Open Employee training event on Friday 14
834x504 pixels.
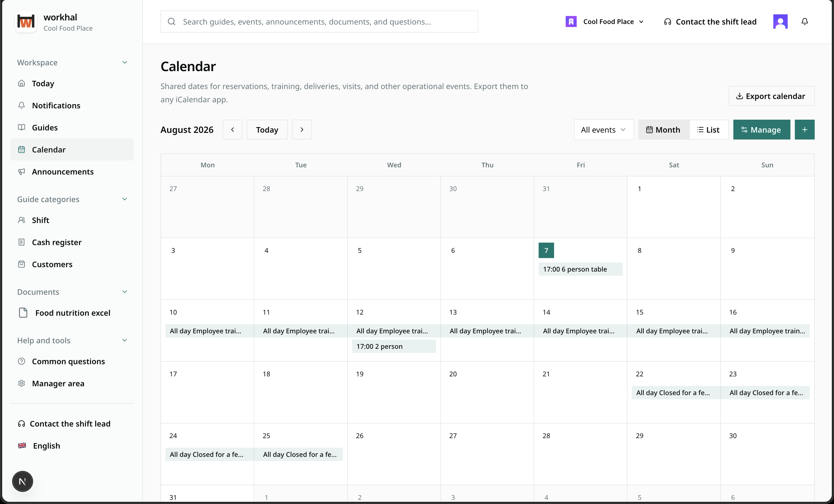coord(581,331)
